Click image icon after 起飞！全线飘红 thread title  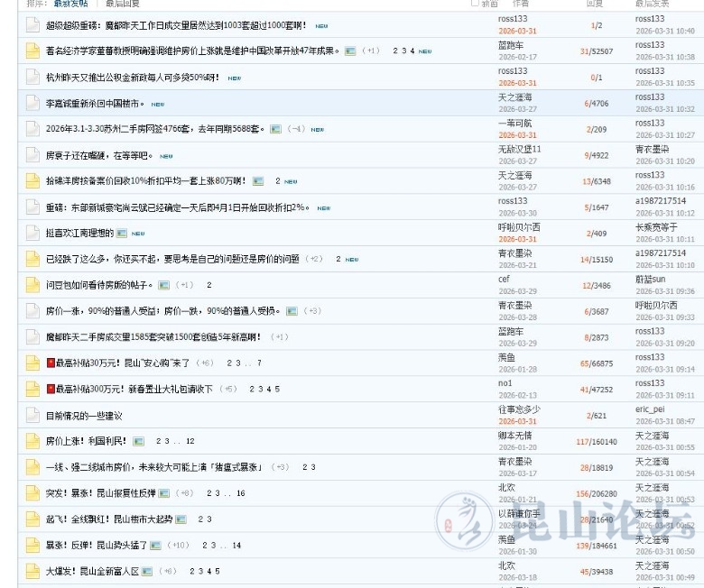tap(181, 519)
